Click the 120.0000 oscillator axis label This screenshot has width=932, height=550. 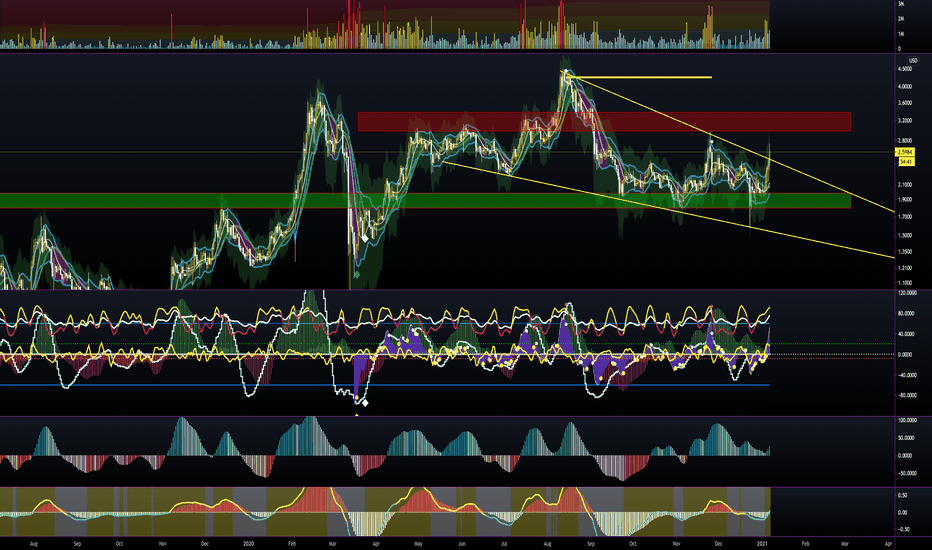coord(906,293)
